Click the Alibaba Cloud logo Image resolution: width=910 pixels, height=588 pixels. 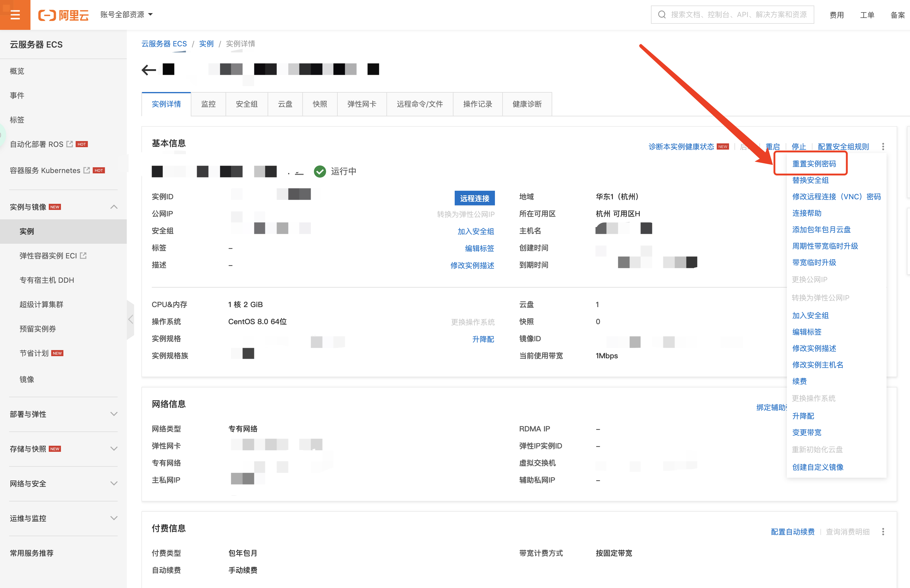point(63,15)
